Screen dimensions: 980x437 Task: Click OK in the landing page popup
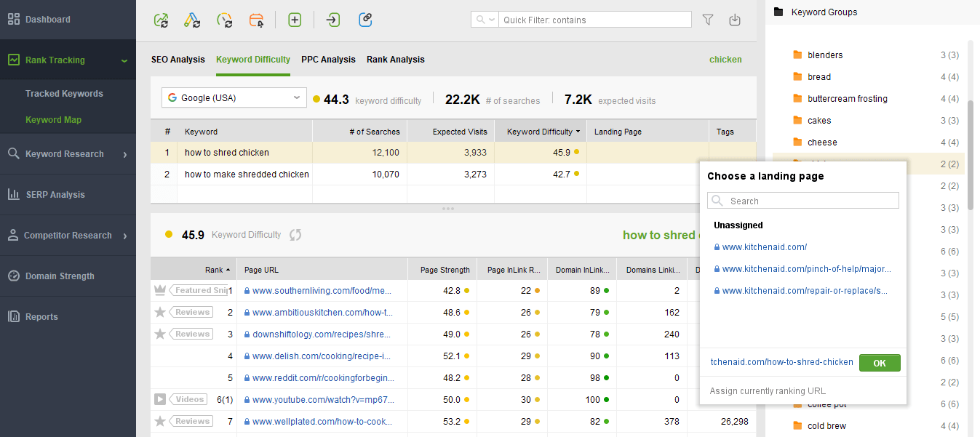pos(880,362)
